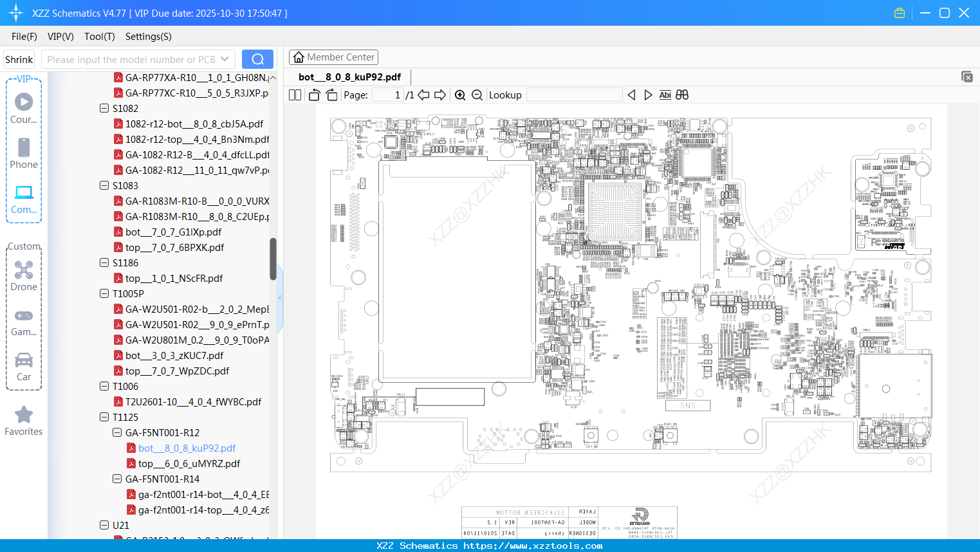The image size is (980, 552).
Task: Jump to previous lookup result
Action: click(631, 95)
